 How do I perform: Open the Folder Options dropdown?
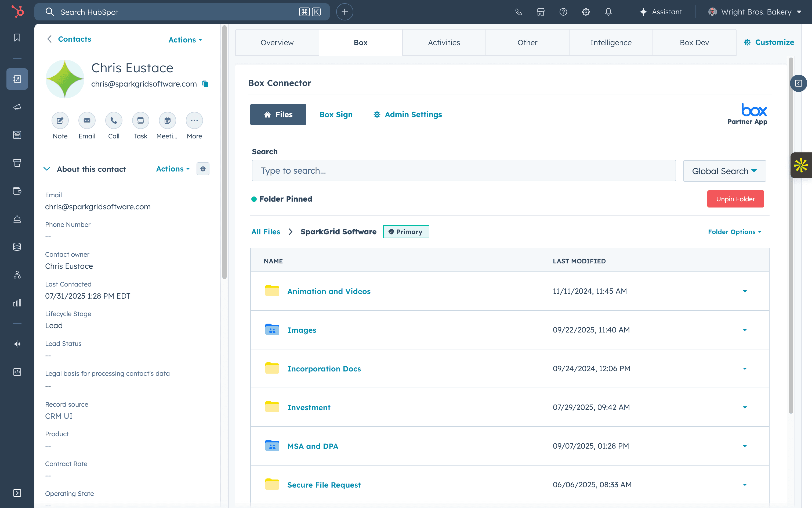click(x=734, y=232)
